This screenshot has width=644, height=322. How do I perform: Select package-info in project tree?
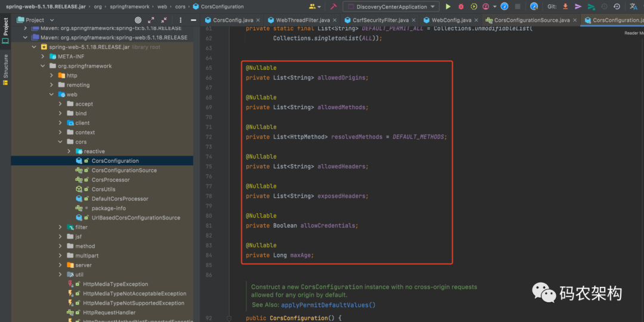tap(109, 208)
